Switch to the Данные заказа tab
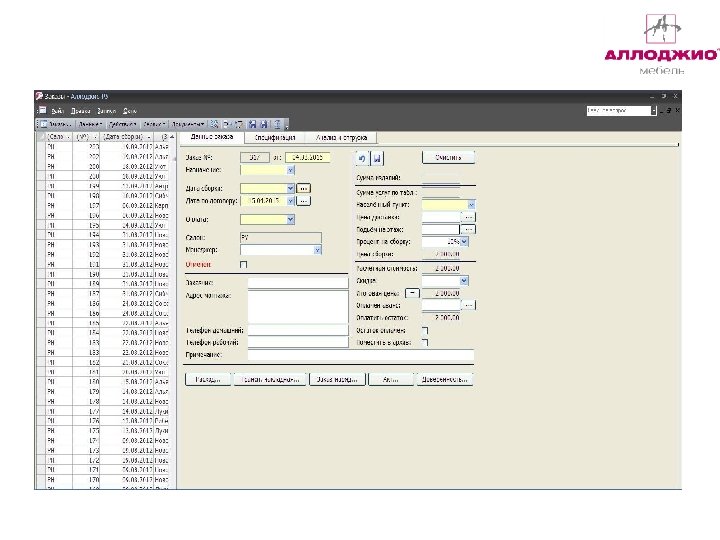This screenshot has height=540, width=720. click(x=211, y=137)
